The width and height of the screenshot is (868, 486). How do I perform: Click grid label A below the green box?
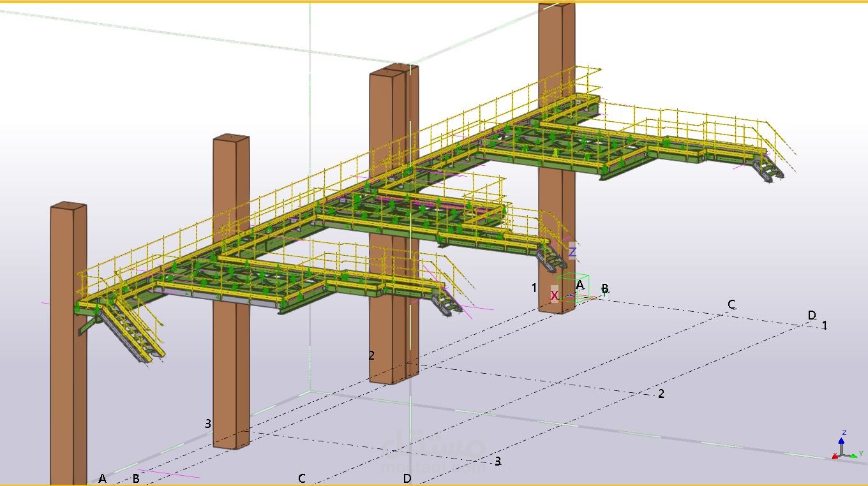(x=580, y=284)
